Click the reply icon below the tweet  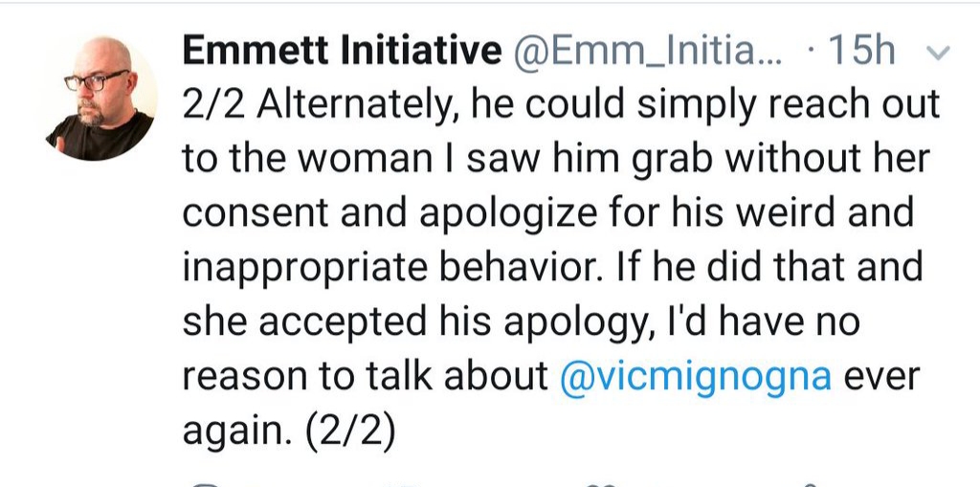click(207, 484)
